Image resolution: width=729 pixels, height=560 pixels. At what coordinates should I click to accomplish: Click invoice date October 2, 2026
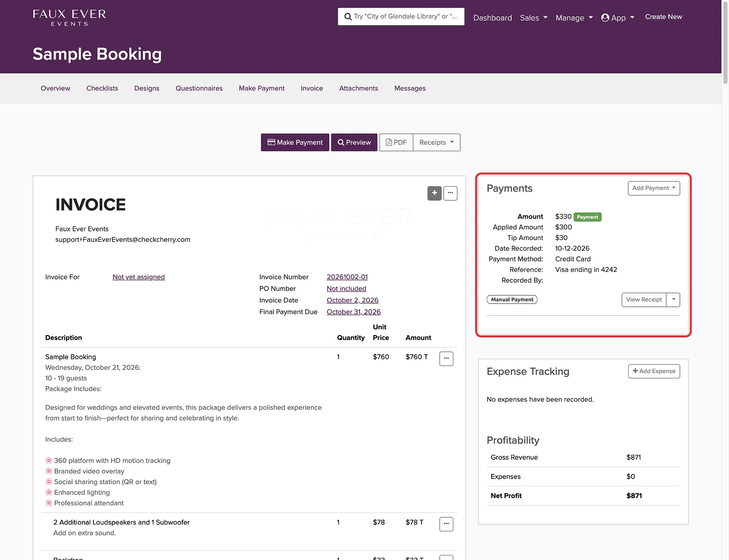[x=353, y=300]
